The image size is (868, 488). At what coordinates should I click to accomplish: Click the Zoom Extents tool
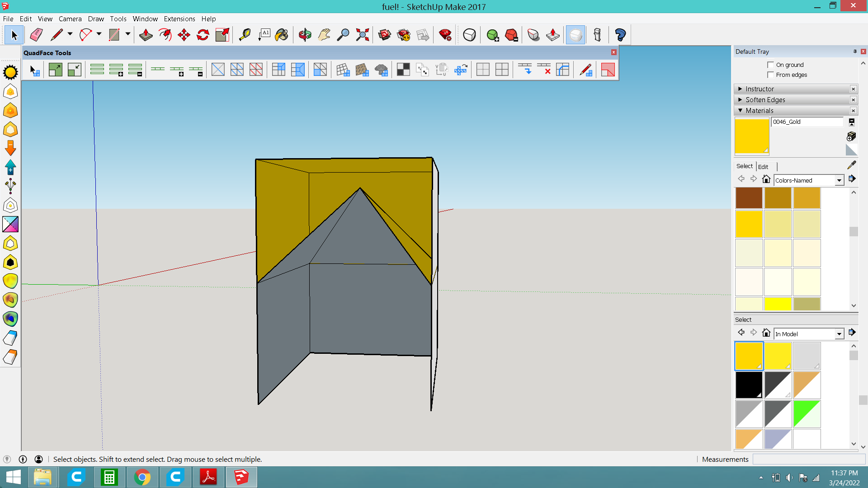click(363, 35)
